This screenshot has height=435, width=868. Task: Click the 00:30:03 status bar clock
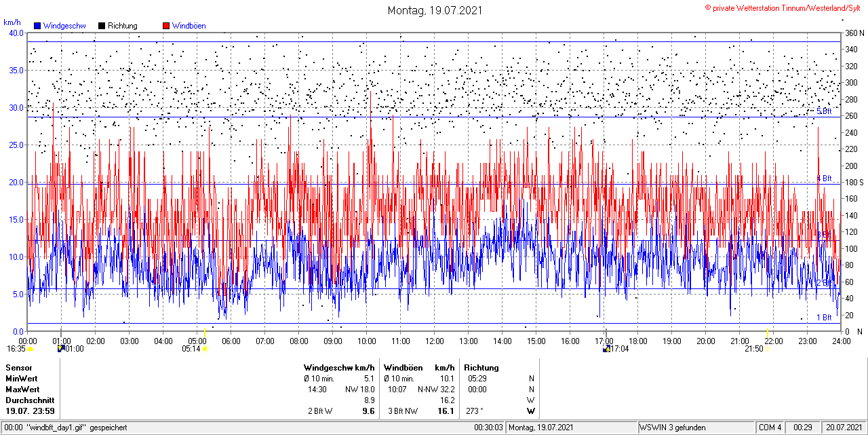[x=489, y=428]
